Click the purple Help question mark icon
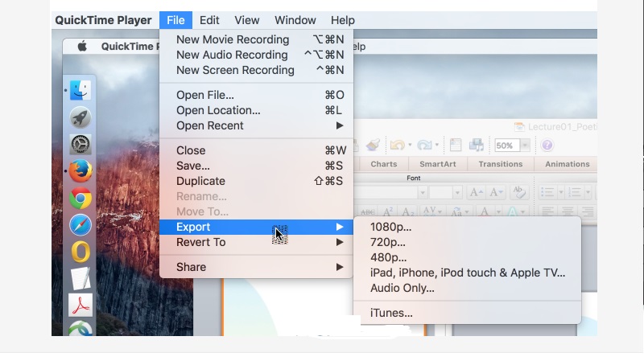Image resolution: width=644 pixels, height=361 pixels. (x=547, y=146)
